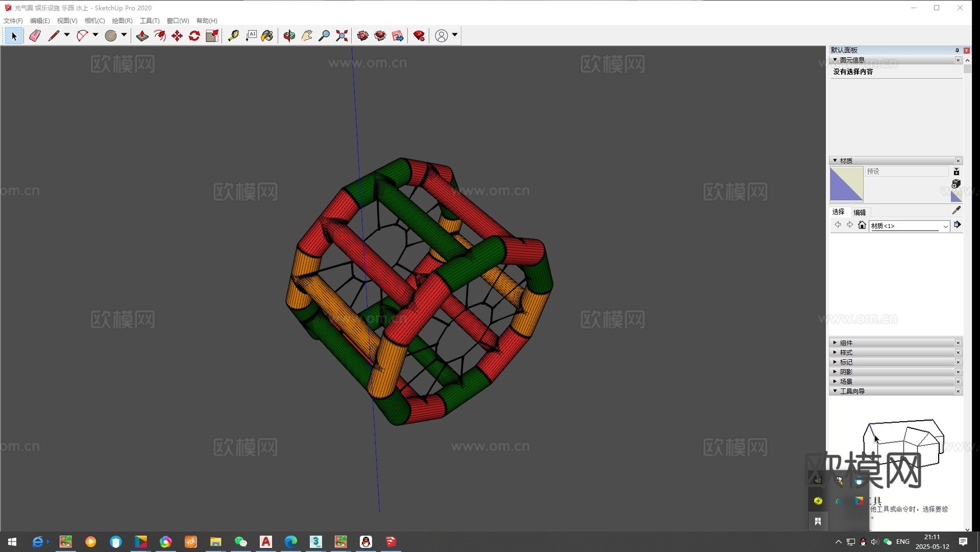Navigate back in materials browser
This screenshot has height=552, width=980.
pos(838,225)
